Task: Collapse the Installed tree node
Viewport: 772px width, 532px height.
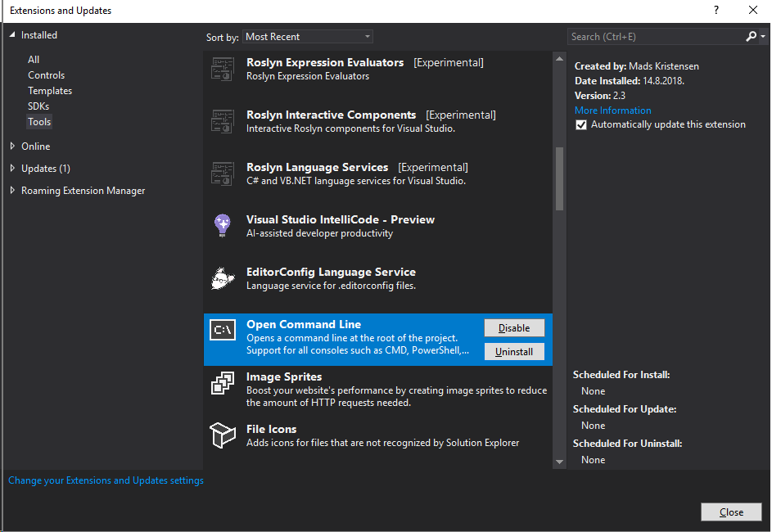Action: (12, 34)
